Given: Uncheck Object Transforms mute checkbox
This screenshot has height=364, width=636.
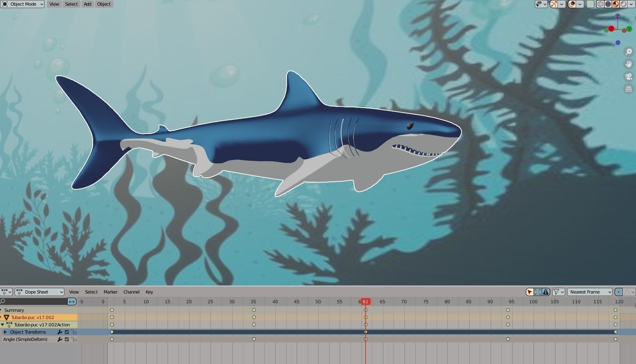Looking at the screenshot, I should pyautogui.click(x=67, y=332).
